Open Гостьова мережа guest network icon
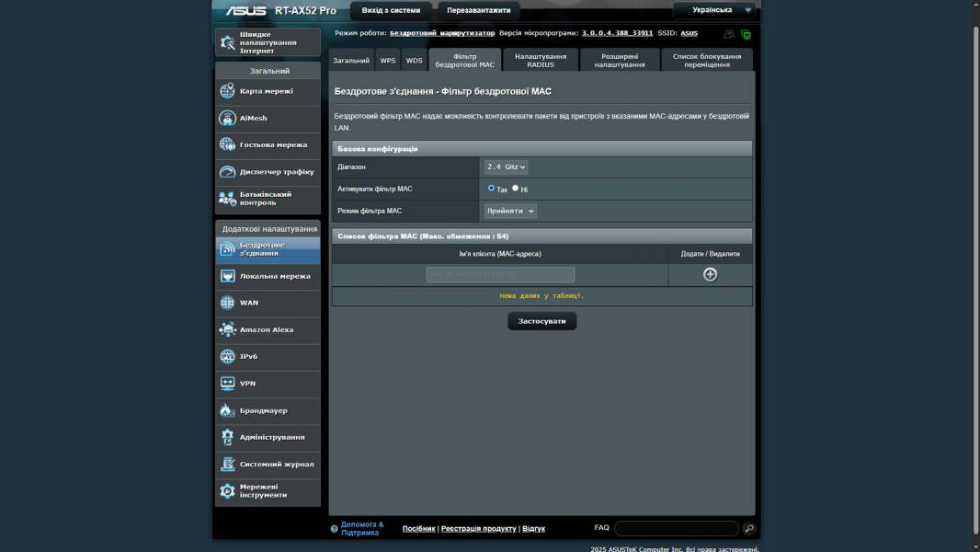This screenshot has height=552, width=980. click(228, 144)
